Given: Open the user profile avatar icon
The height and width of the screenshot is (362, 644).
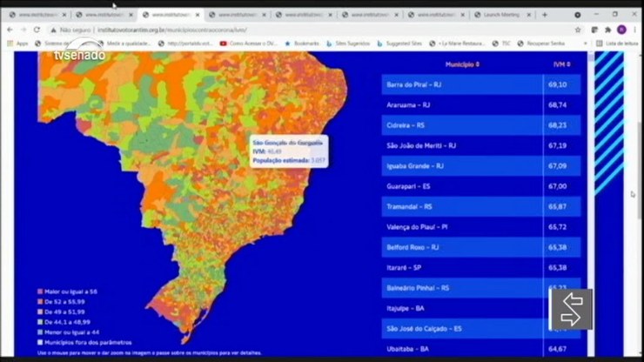Looking at the screenshot, I should click(x=621, y=29).
